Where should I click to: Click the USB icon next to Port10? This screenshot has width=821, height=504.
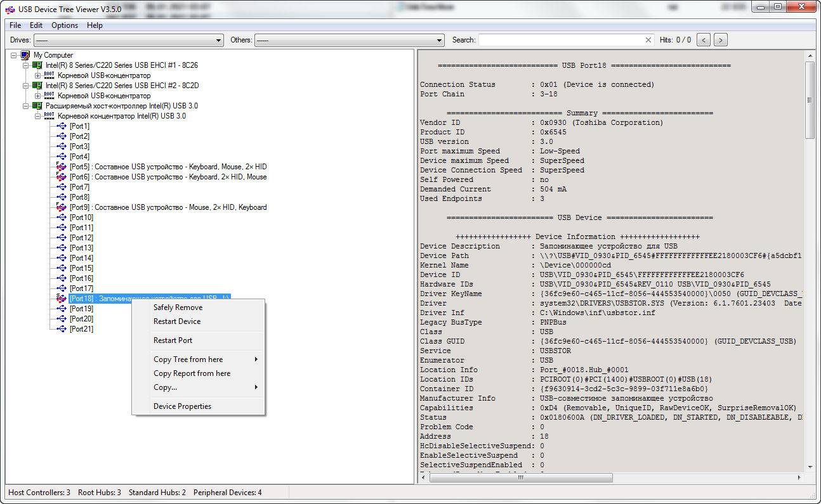[62, 217]
